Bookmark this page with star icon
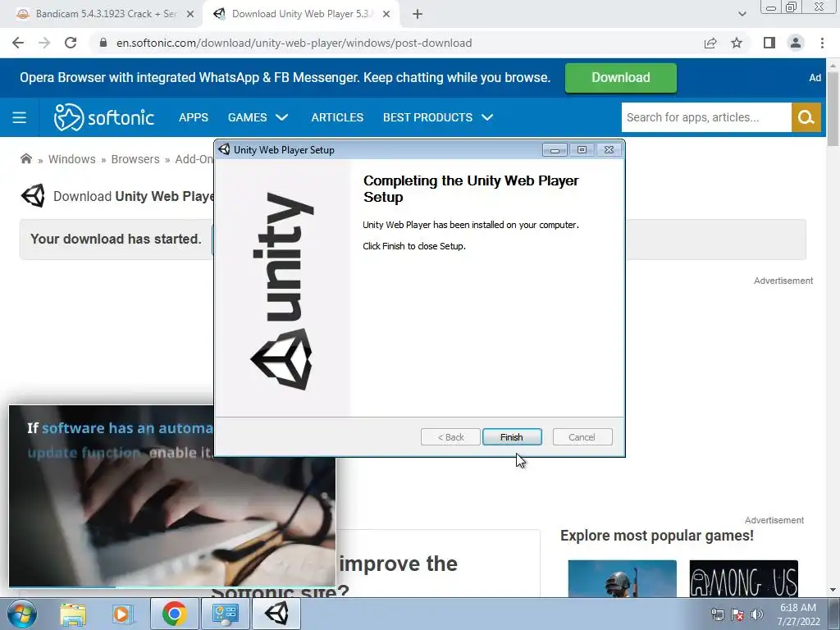Viewport: 840px width, 630px height. tap(737, 43)
